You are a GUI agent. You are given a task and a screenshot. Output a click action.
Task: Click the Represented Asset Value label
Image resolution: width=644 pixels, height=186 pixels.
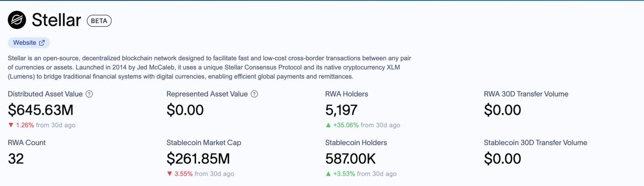[x=207, y=94]
